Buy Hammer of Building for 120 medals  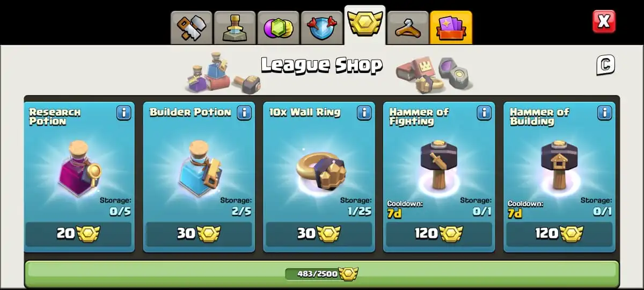click(559, 234)
